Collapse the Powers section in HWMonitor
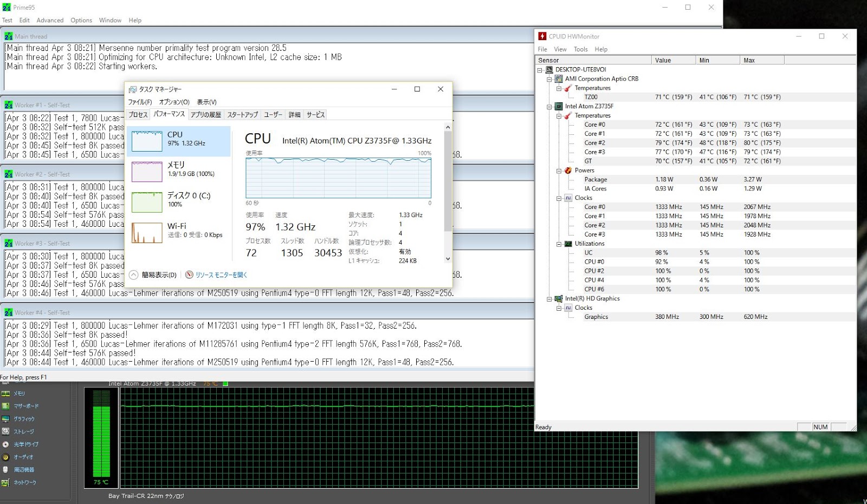 [x=559, y=171]
